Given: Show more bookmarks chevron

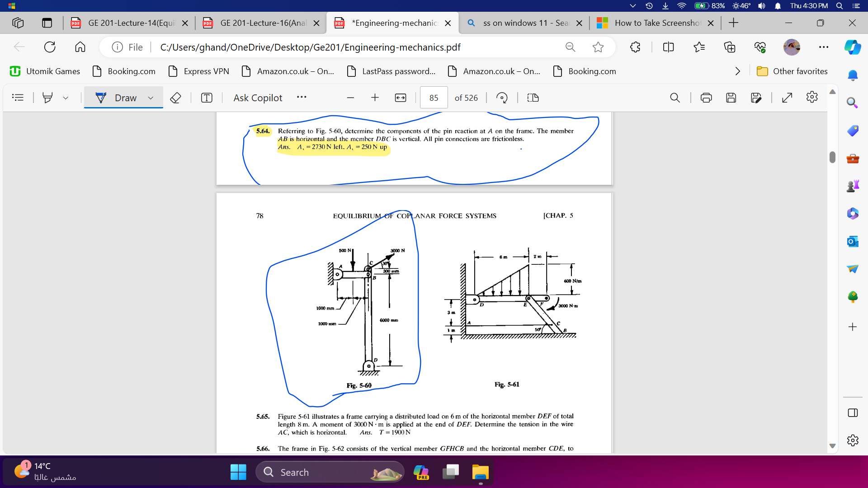Looking at the screenshot, I should tap(738, 71).
